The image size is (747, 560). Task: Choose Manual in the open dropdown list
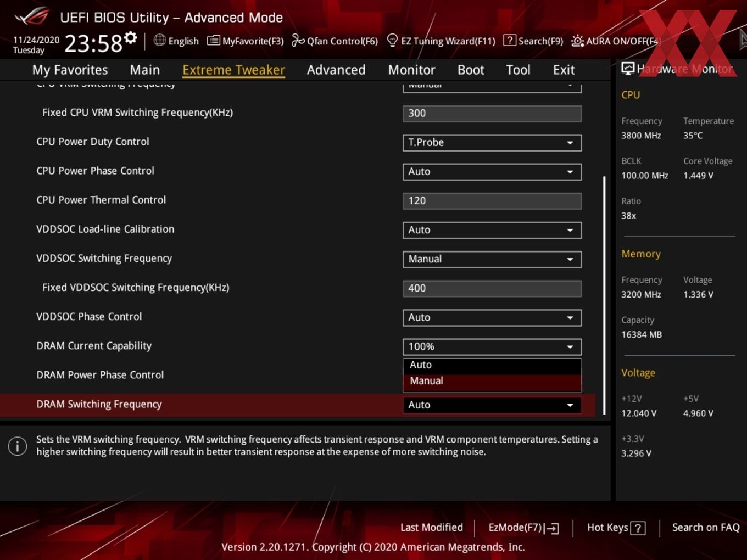pyautogui.click(x=492, y=381)
